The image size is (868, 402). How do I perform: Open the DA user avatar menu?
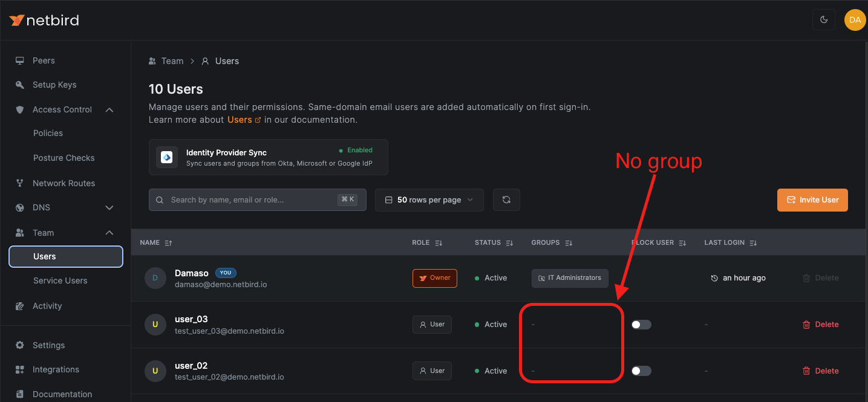coord(855,20)
